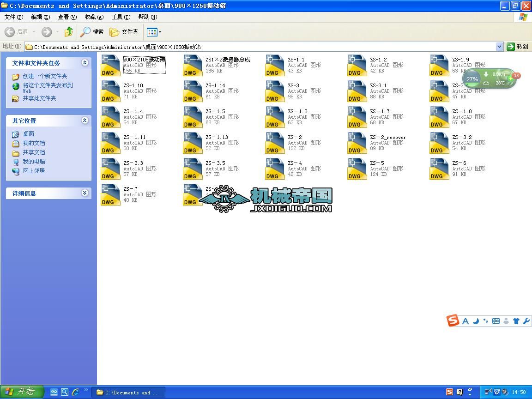Select the ZS-1.2 DWG file icon
The width and height of the screenshot is (532, 399).
[357, 66]
